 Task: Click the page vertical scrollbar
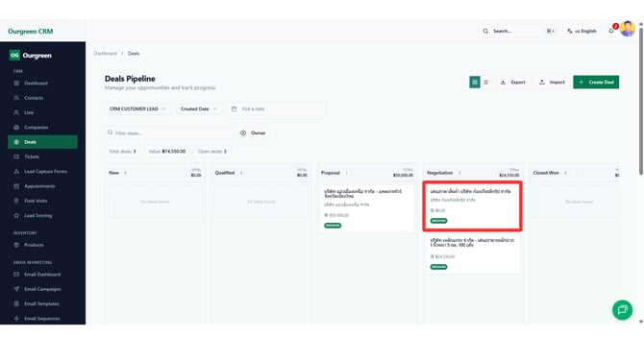click(641, 101)
